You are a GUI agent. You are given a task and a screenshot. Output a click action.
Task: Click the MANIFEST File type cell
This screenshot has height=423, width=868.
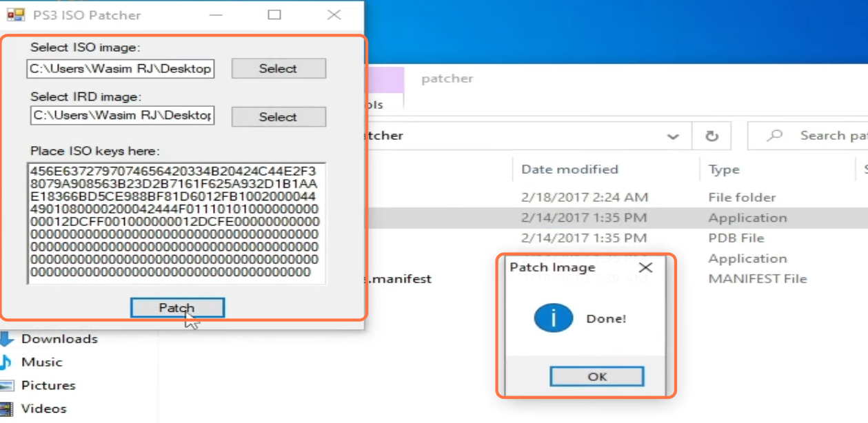757,278
